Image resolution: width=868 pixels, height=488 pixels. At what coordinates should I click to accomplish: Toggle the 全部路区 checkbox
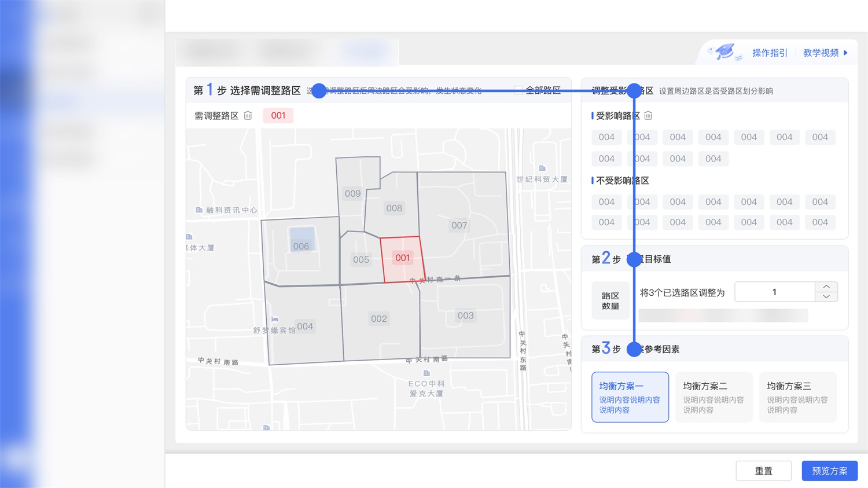(518, 90)
